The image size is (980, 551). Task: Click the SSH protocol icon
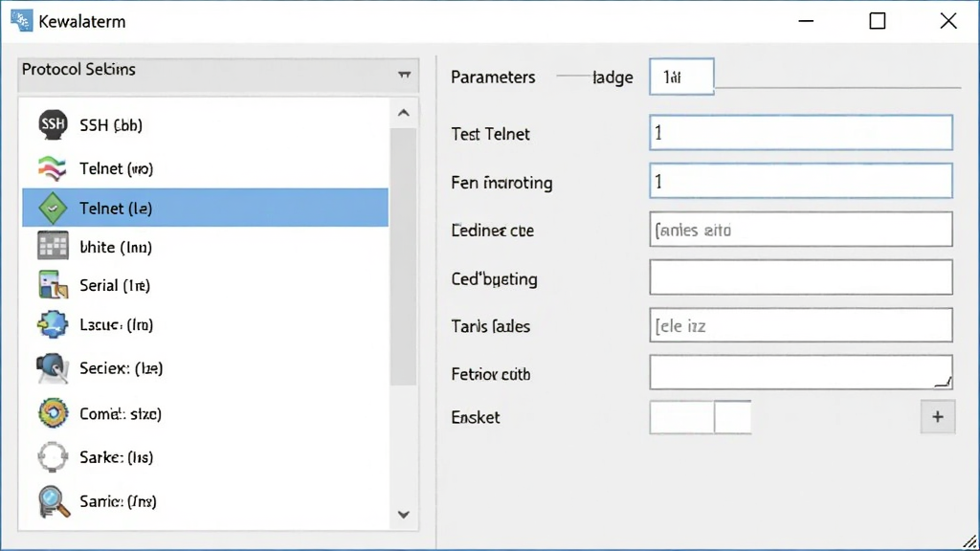(x=53, y=124)
